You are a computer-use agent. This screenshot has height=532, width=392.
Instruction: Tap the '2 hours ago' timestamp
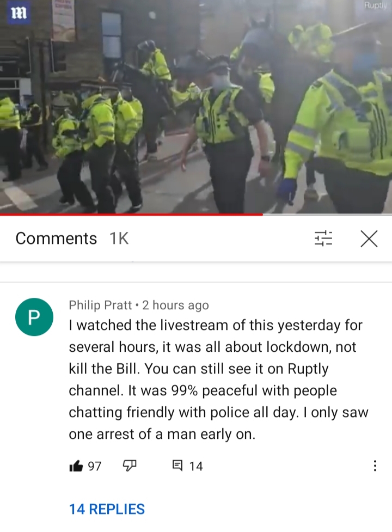[x=175, y=305]
